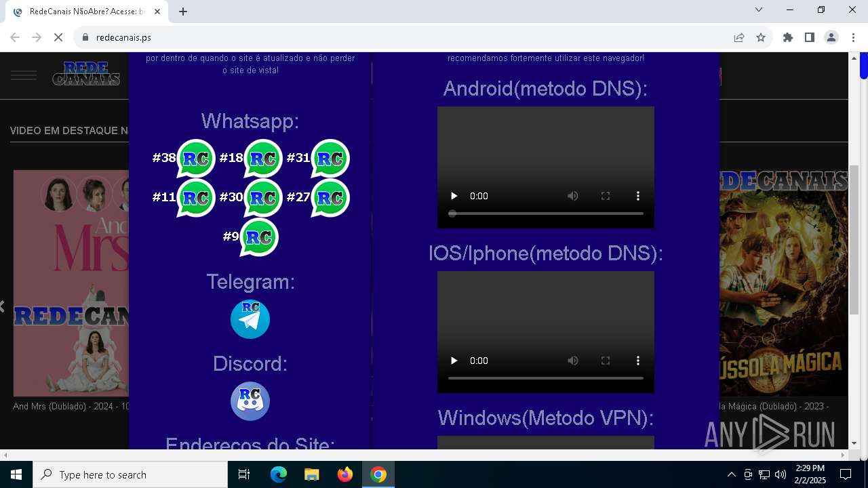The height and width of the screenshot is (488, 868).
Task: Open a new browser tab
Action: [x=183, y=12]
